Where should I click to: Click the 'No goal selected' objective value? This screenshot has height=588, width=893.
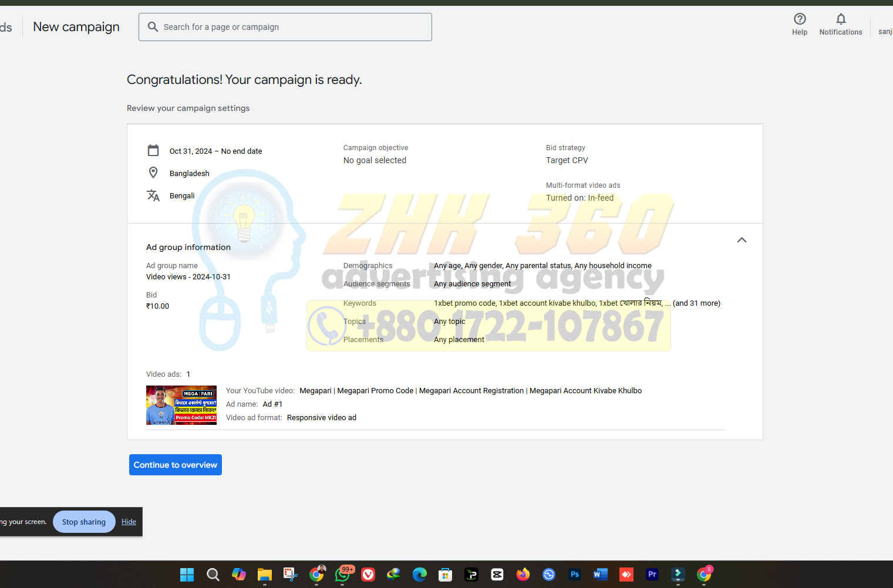[x=375, y=160]
